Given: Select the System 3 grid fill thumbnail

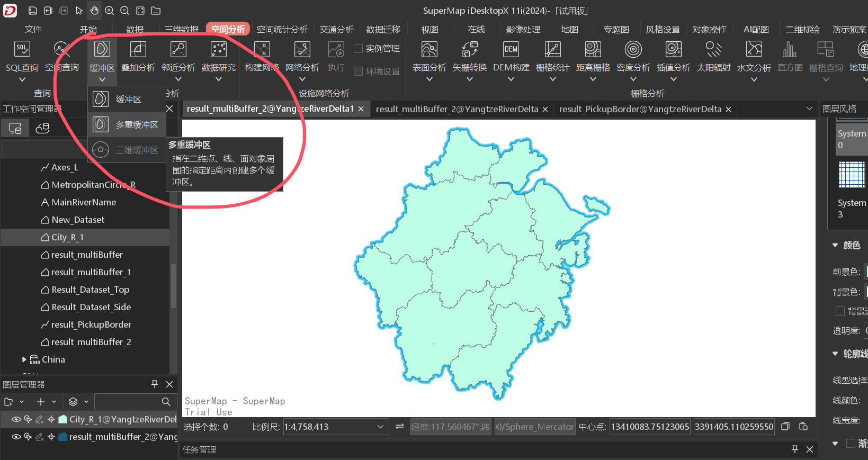Looking at the screenshot, I should click(852, 174).
